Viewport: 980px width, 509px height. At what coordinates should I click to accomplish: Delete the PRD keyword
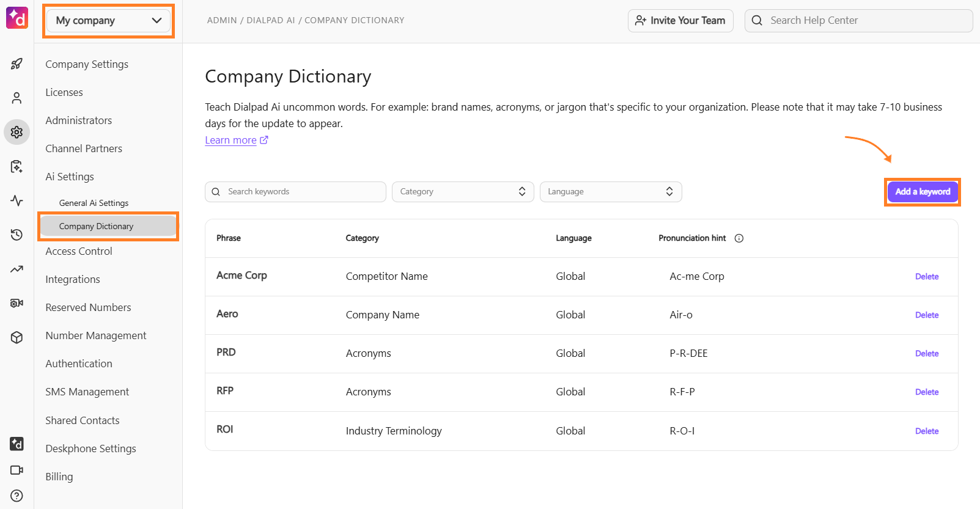click(x=927, y=354)
